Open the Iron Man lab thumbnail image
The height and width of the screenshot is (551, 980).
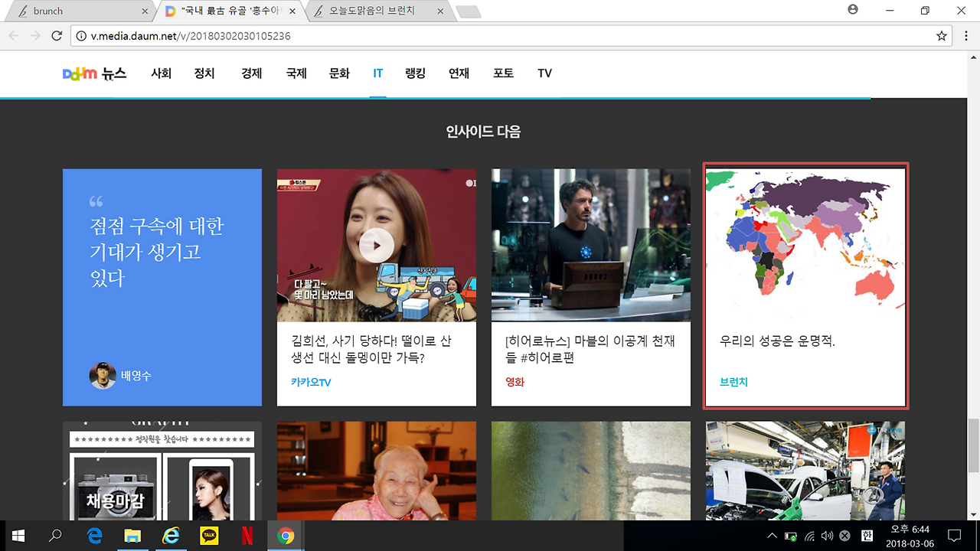click(591, 245)
